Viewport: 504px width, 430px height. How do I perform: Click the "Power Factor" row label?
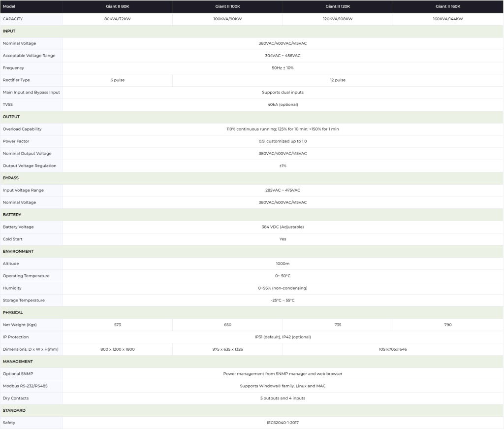[16, 141]
